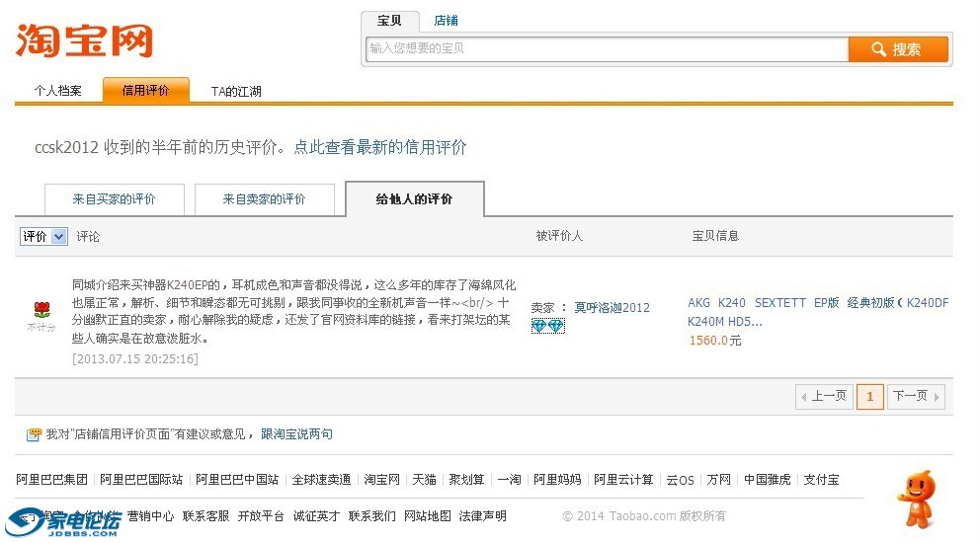This screenshot has height=543, width=980.
Task: Click in the search input field
Action: click(x=607, y=48)
